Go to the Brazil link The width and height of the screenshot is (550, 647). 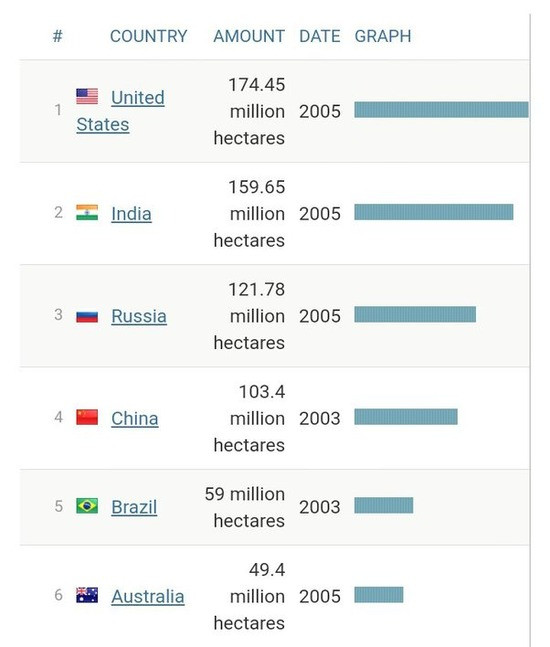tap(134, 507)
